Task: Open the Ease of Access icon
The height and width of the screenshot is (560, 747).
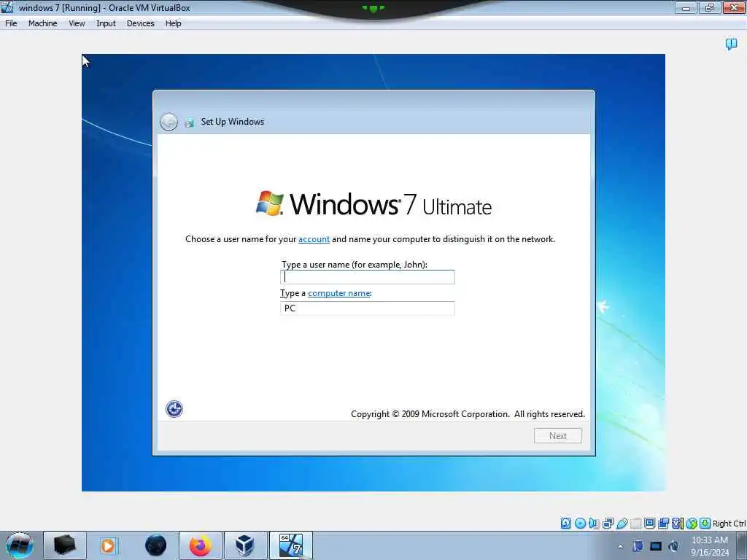Action: click(x=174, y=409)
